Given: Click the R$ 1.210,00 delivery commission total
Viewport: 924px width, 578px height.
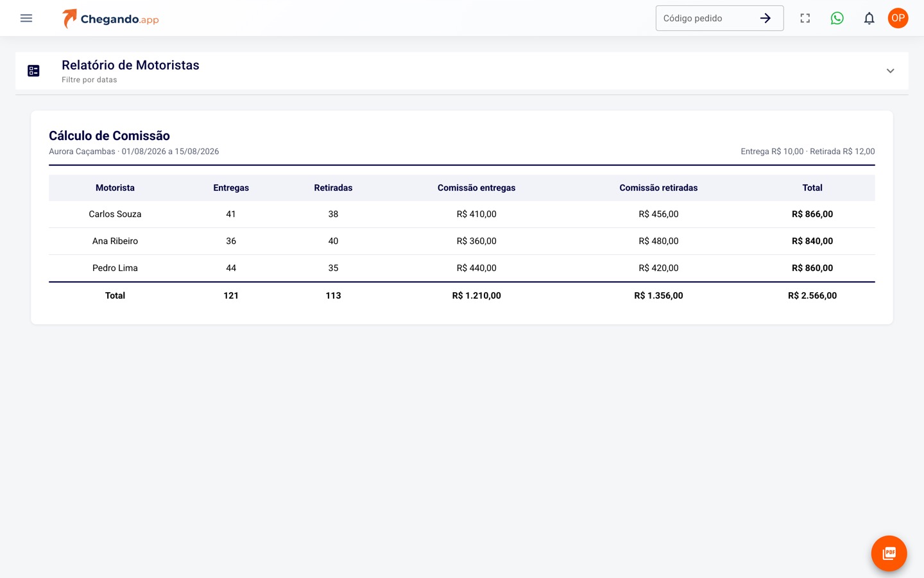Looking at the screenshot, I should pos(477,295).
